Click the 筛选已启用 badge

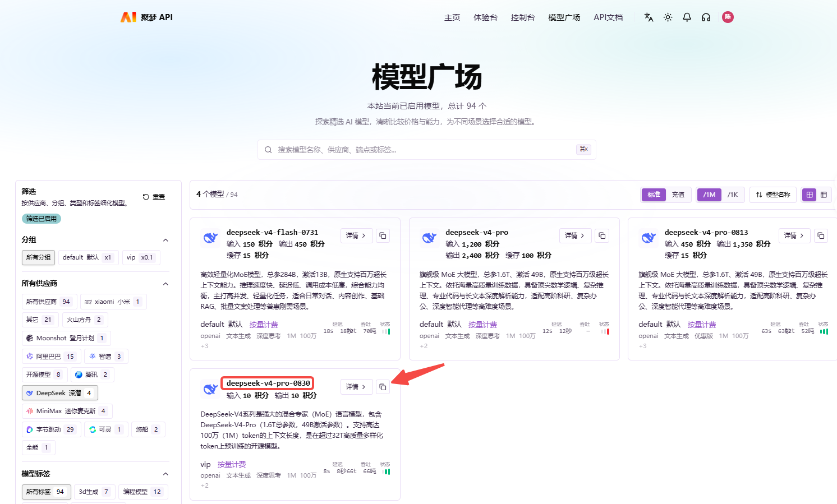click(x=42, y=219)
